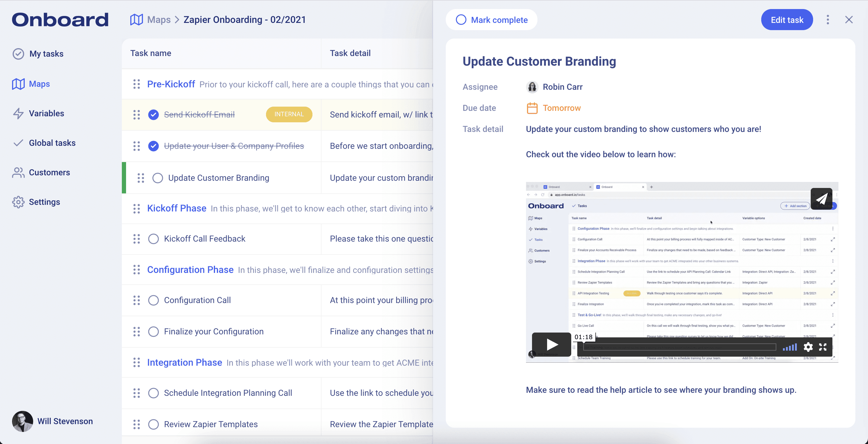Click the Will Stevenson profile avatar

pyautogui.click(x=23, y=421)
